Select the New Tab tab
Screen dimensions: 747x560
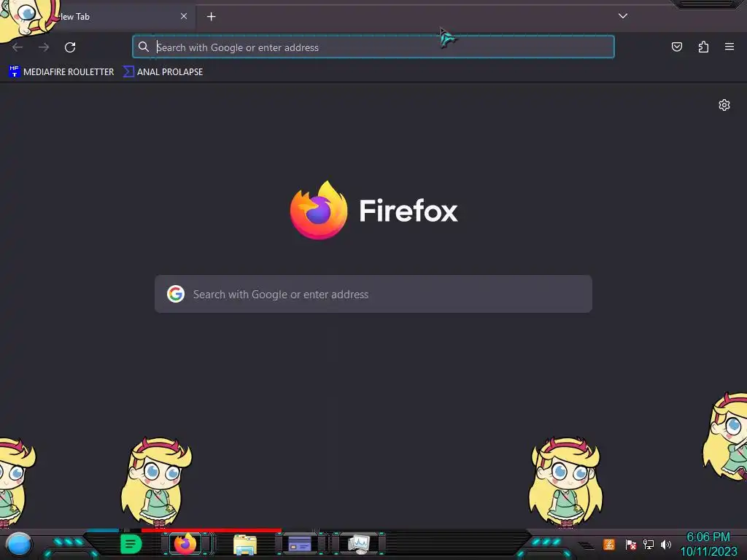point(98,17)
